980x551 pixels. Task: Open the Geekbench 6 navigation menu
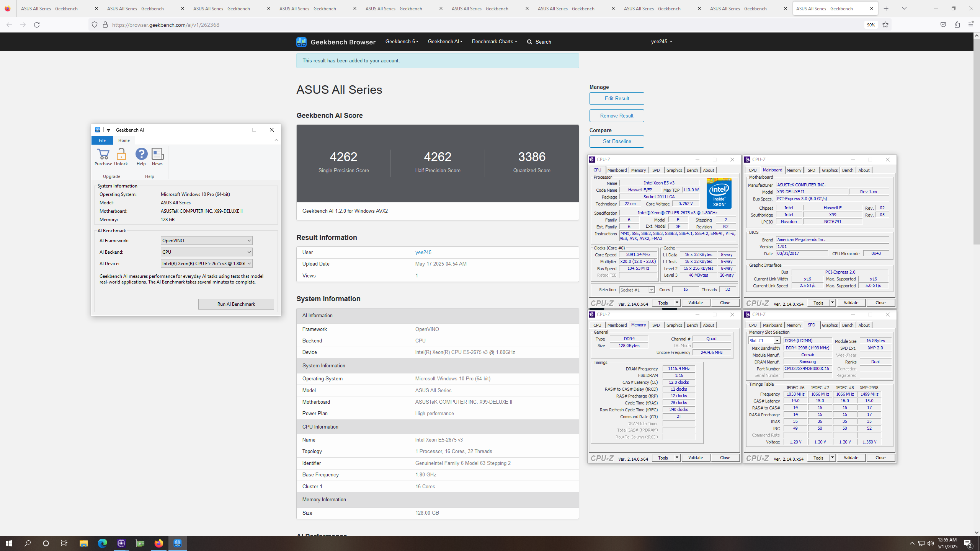click(402, 41)
